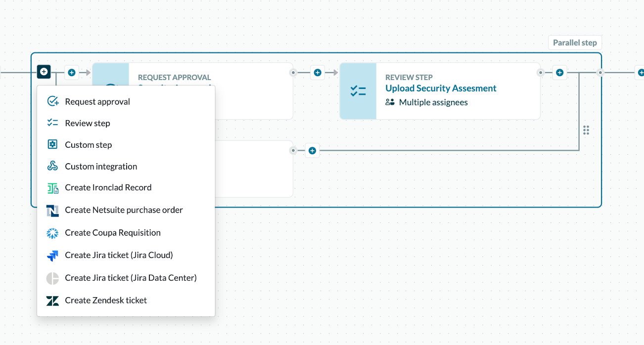Click the parallel step drag handle dots

tap(586, 130)
